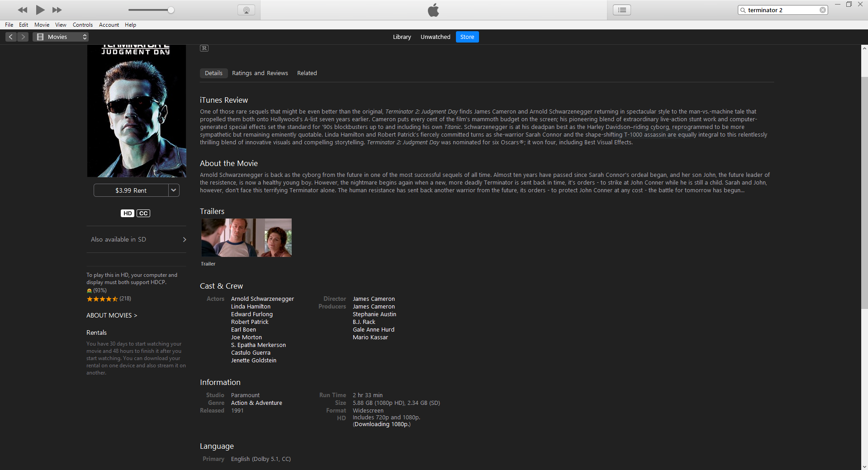Click the scrollbar up arrow
Viewport: 868px width, 470px height.
pyautogui.click(x=864, y=48)
